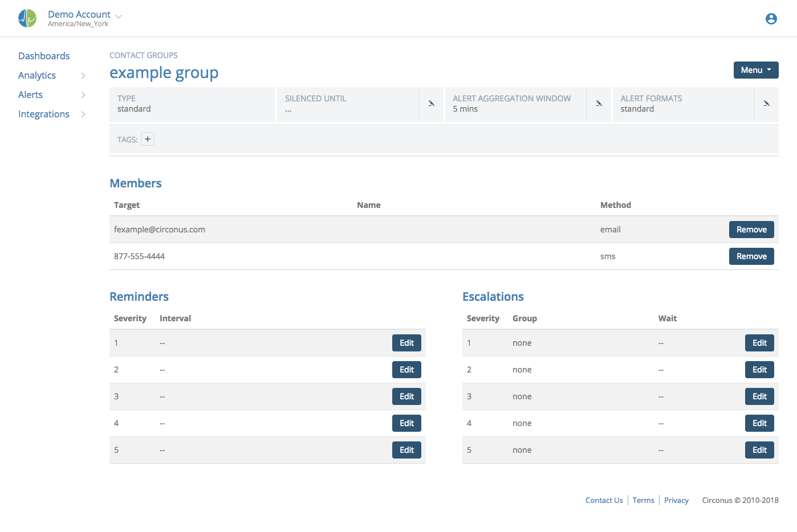Go to Dashboards in the sidebar
The height and width of the screenshot is (532, 797).
pyautogui.click(x=44, y=56)
